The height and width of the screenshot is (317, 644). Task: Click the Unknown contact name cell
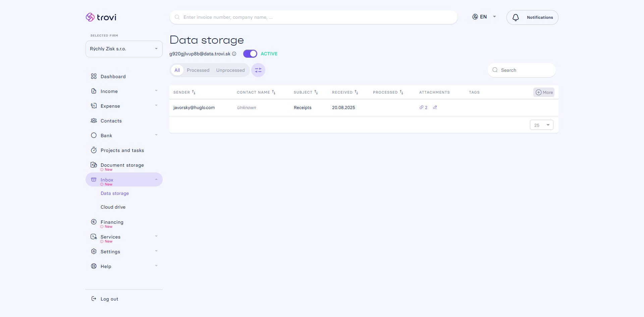[247, 108]
